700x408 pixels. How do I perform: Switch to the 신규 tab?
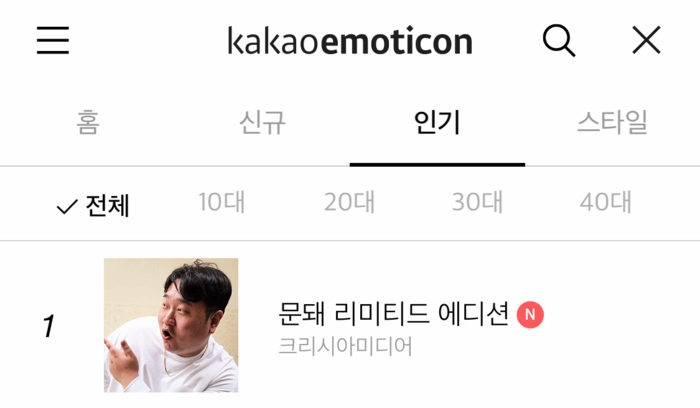(x=262, y=122)
